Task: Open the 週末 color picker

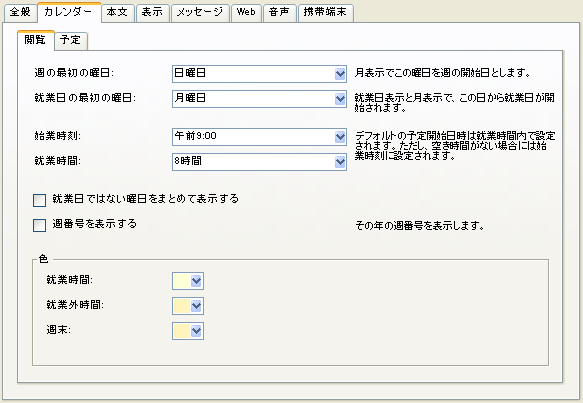Action: (x=188, y=331)
